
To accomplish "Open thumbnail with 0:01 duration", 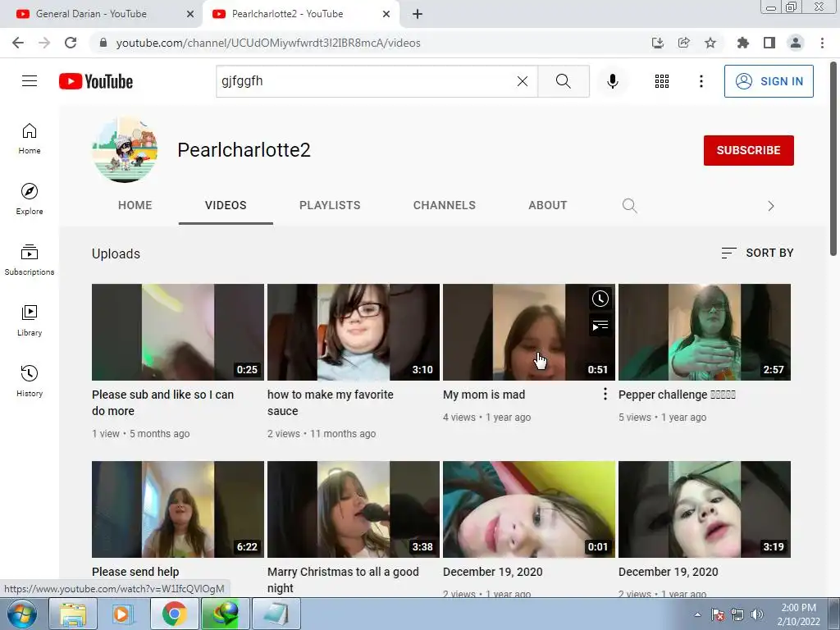I will (529, 509).
